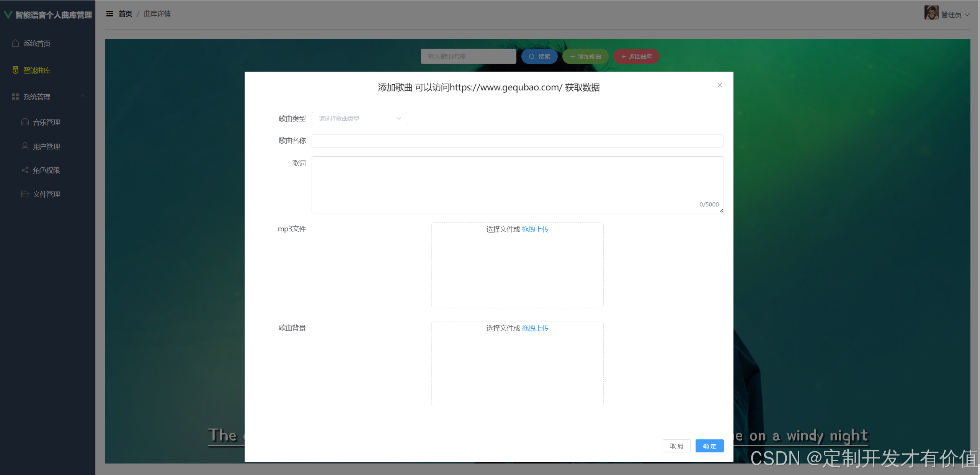Select the 智能曲库 sidebar menu
This screenshot has width=980, height=475.
pos(37,70)
